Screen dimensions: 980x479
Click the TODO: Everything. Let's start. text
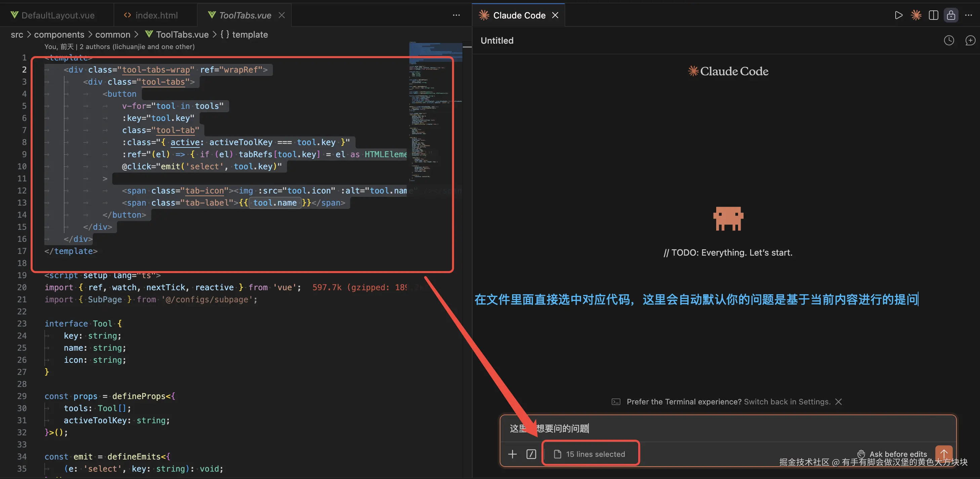coord(728,252)
